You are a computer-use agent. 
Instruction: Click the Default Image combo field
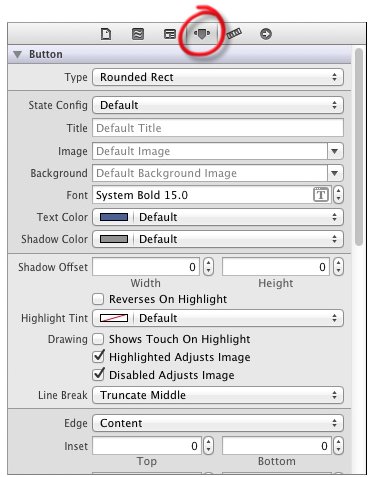click(x=210, y=151)
